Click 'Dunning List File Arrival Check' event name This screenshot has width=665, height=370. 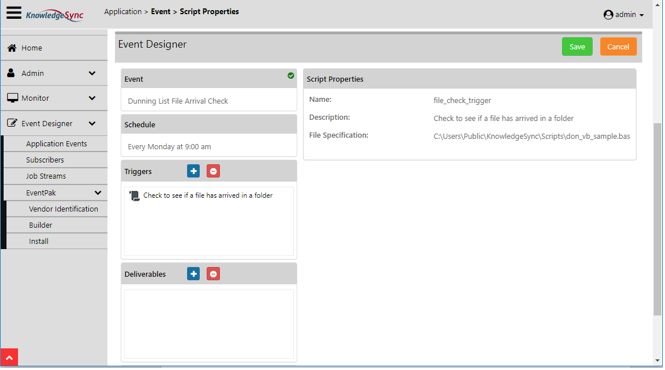[x=178, y=101]
